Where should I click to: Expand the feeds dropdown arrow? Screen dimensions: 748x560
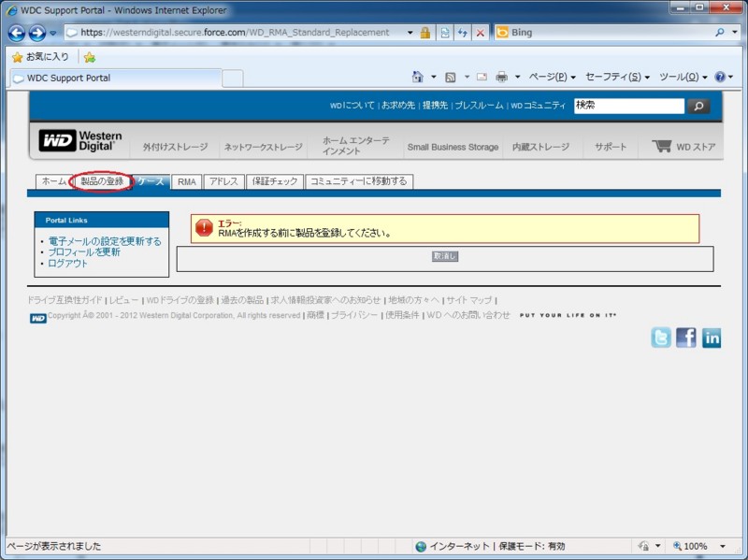467,77
